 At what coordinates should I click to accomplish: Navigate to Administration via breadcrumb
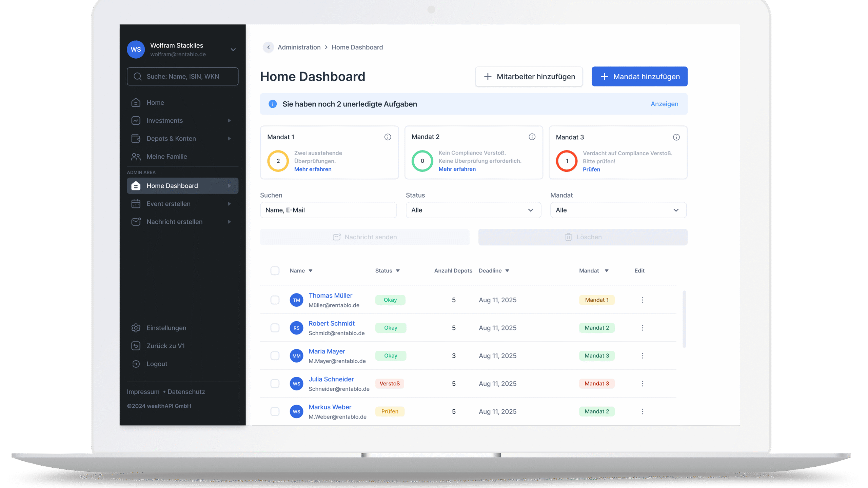coord(299,47)
